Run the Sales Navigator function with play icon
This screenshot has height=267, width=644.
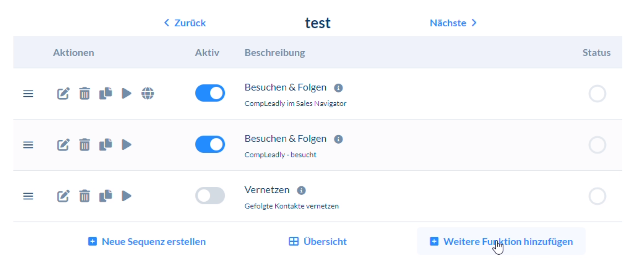click(x=127, y=94)
